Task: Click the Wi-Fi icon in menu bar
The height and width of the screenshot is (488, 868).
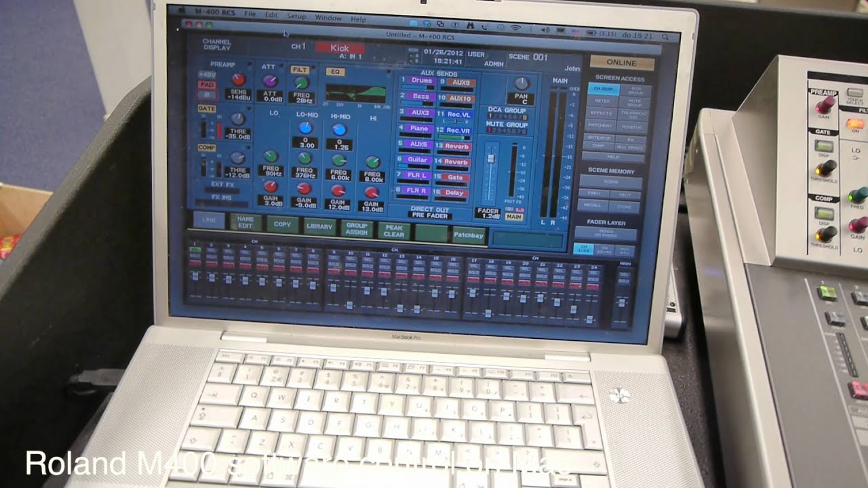Action: click(515, 28)
